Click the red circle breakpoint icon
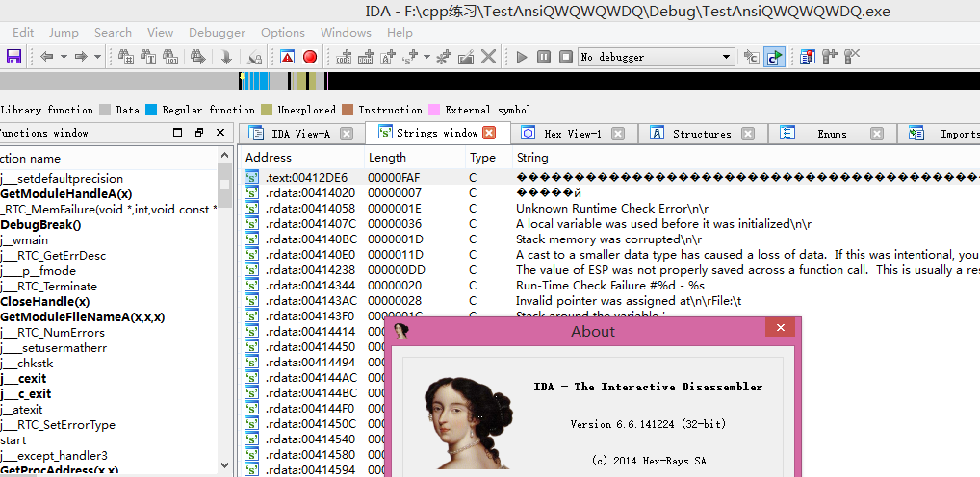 pos(310,57)
